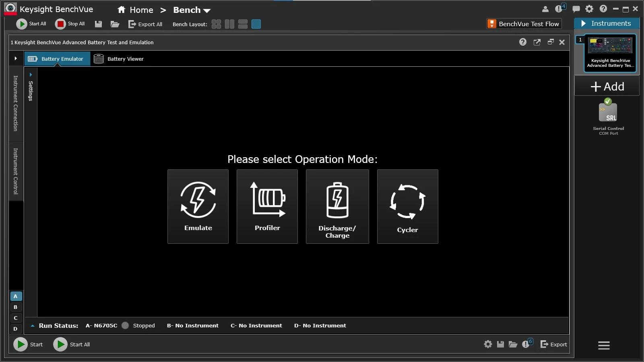Click the C- No Instrument status text
This screenshot has width=644, height=362.
256,326
